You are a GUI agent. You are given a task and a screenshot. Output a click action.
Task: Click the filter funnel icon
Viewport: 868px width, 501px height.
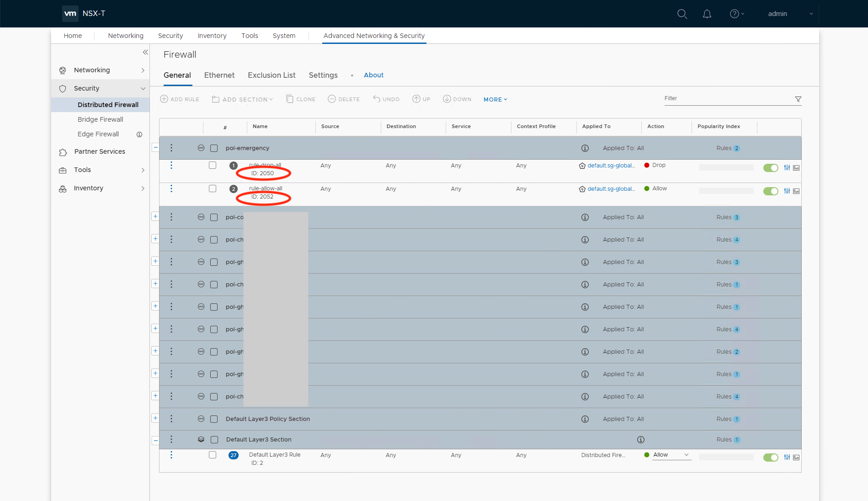(798, 99)
